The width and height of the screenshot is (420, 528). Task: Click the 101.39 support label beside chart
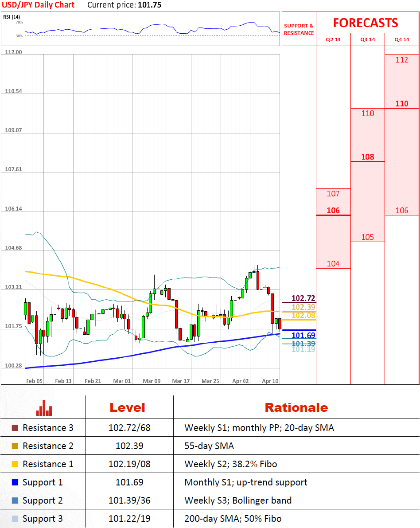click(x=303, y=344)
